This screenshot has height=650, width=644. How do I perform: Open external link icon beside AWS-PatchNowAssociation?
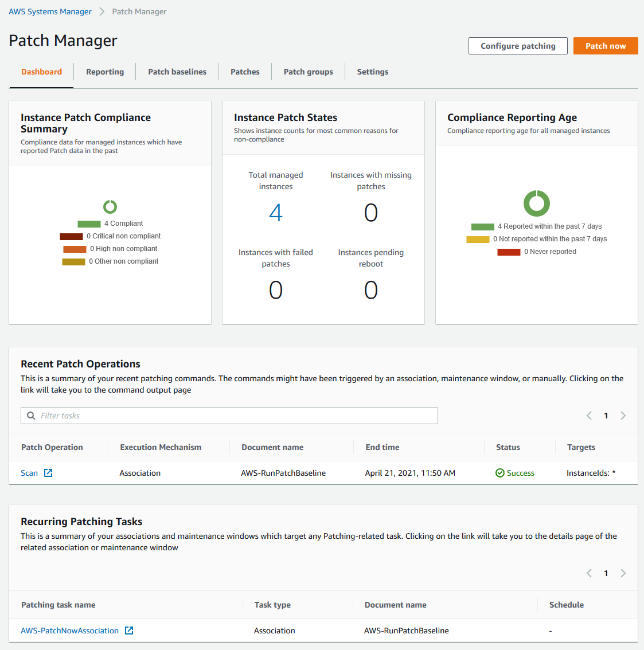click(129, 631)
